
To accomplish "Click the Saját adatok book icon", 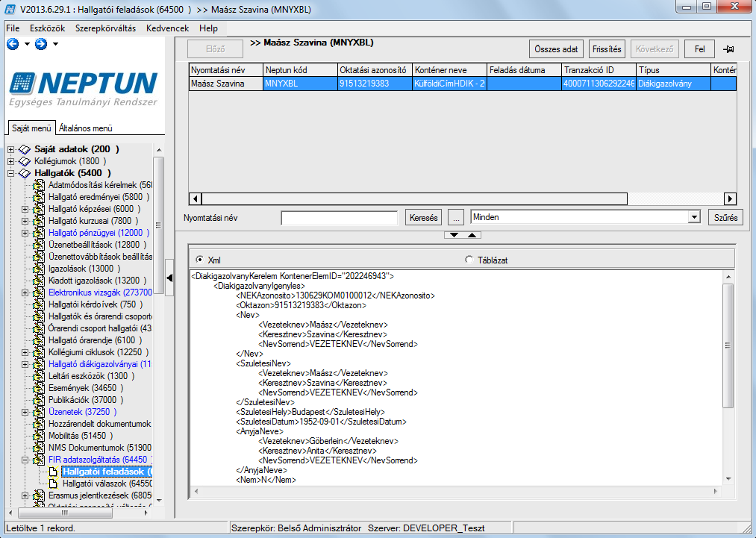I will pos(25,149).
